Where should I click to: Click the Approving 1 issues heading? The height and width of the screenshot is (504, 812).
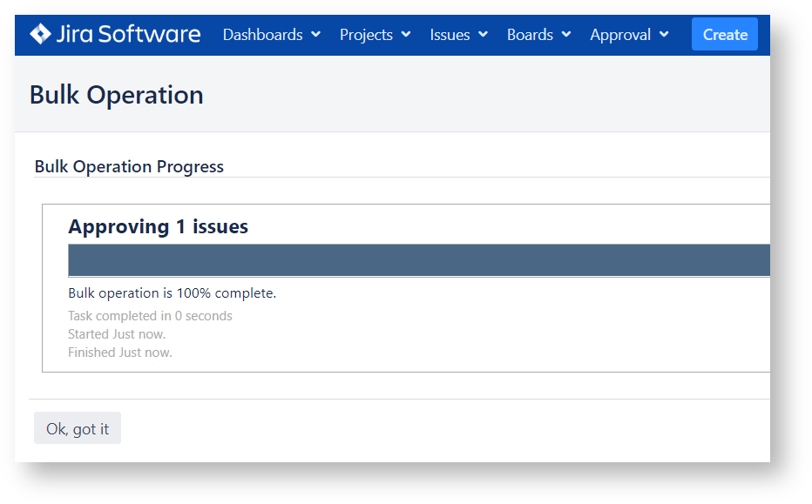158,226
